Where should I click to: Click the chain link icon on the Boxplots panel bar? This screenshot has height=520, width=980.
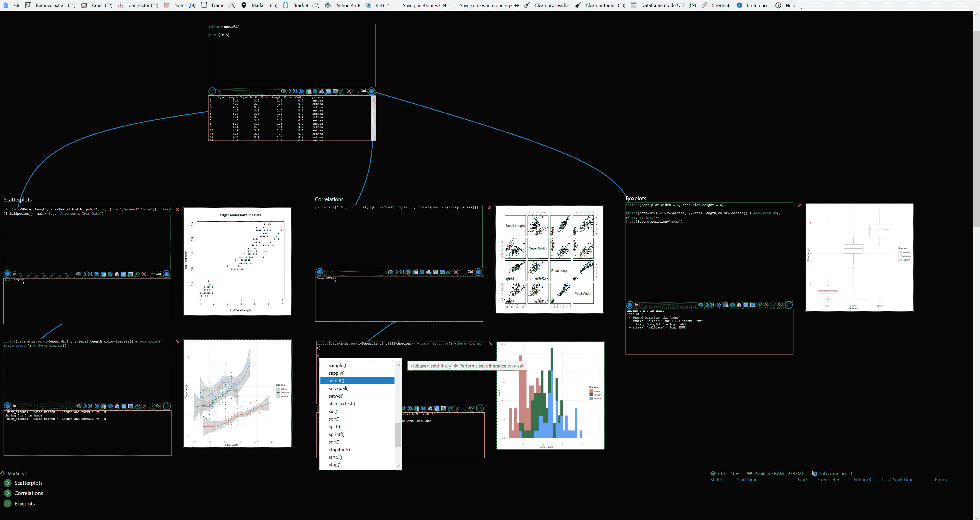pyautogui.click(x=759, y=305)
